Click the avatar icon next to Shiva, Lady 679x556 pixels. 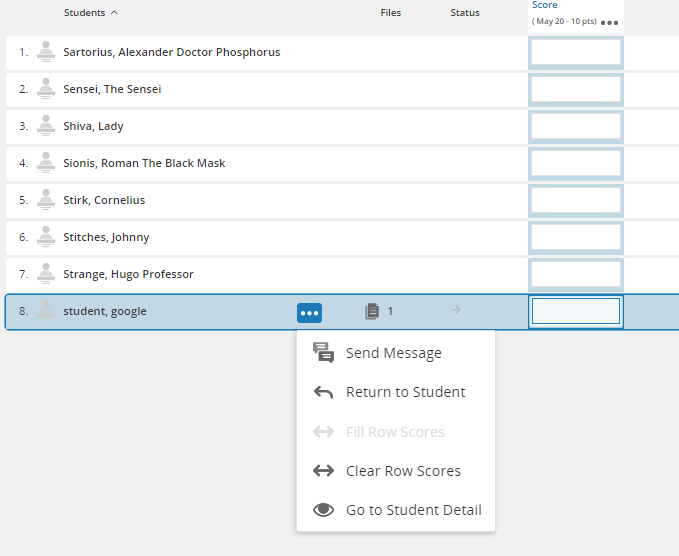pos(45,126)
